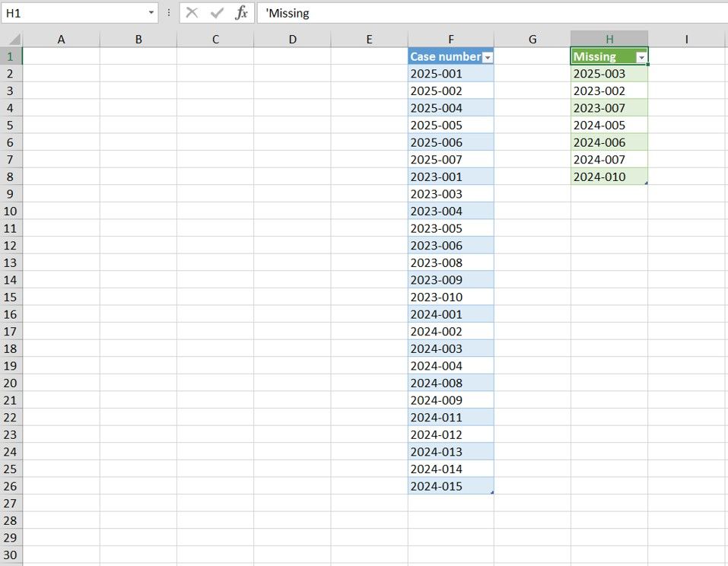Select column C header
The width and height of the screenshot is (728, 566).
point(215,40)
